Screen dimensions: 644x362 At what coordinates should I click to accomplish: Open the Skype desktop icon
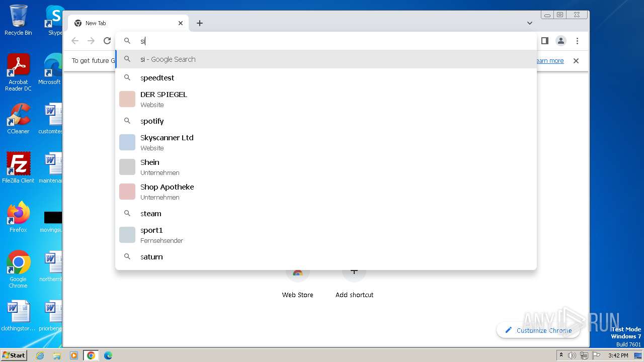tap(54, 20)
